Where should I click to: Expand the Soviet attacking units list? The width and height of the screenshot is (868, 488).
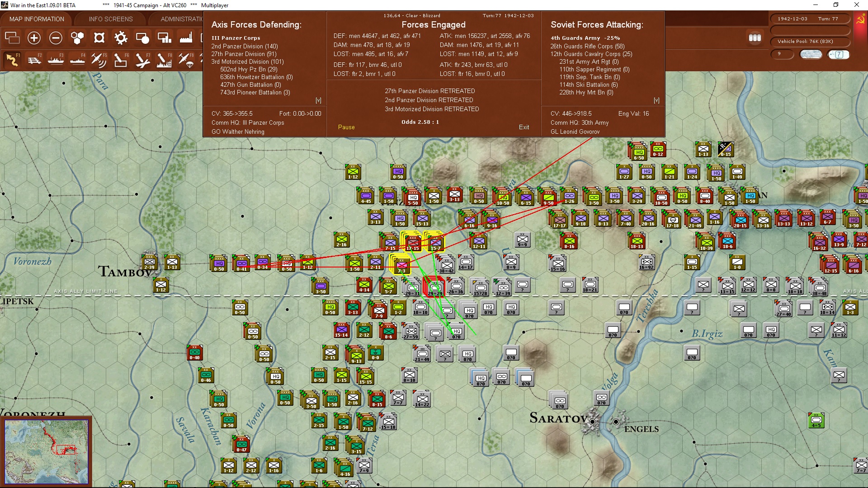[x=656, y=100]
